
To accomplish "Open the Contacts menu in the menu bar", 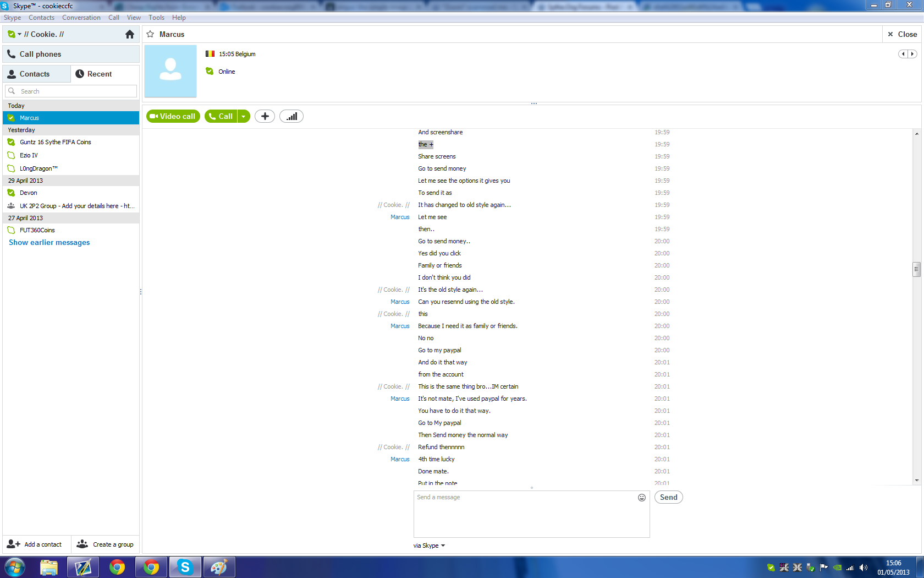I will [x=42, y=18].
